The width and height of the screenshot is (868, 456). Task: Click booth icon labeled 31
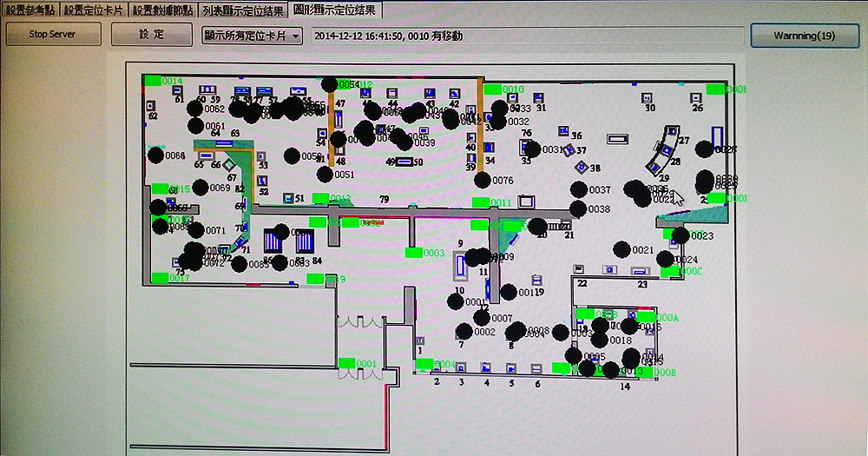(540, 97)
